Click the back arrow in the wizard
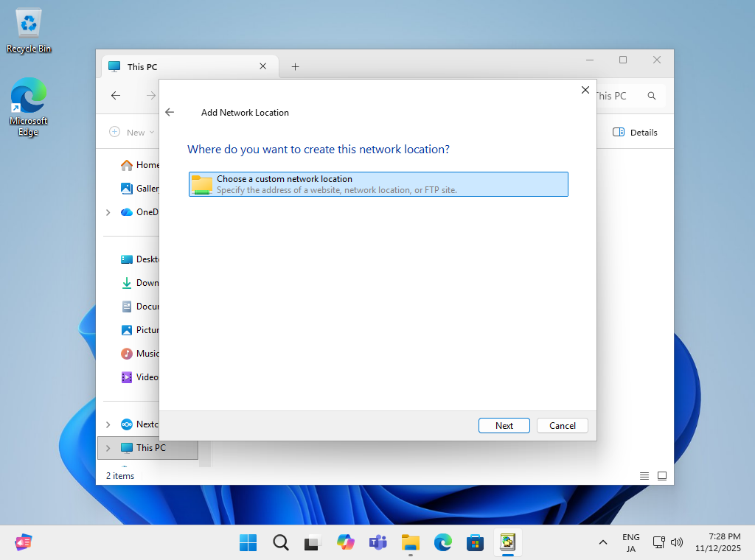Viewport: 755px width, 560px height. pyautogui.click(x=170, y=112)
